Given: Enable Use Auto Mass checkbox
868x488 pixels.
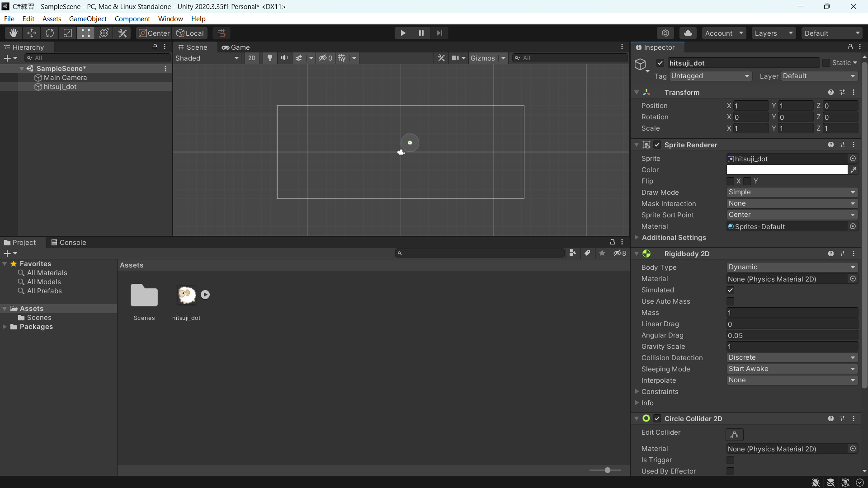Looking at the screenshot, I should tap(730, 301).
